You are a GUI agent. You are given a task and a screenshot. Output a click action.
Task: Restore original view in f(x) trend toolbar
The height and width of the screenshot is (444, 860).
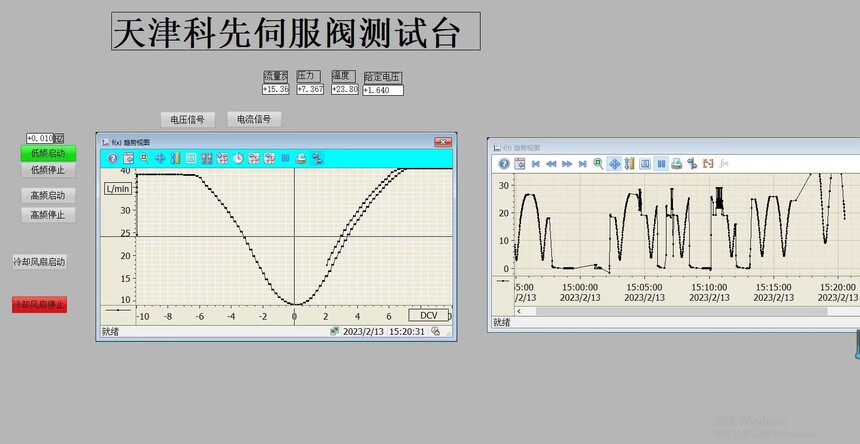(x=191, y=158)
